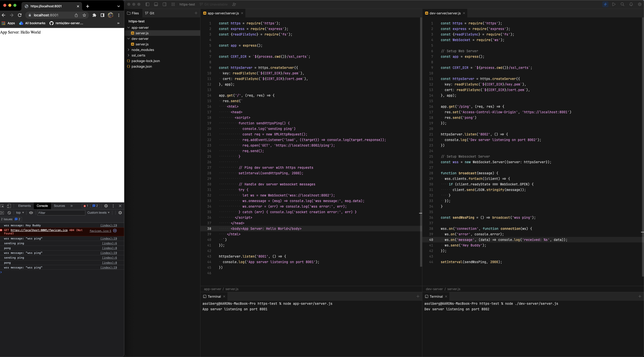The image size is (644, 357).
Task: Click the inspect element picker icon
Action: point(2,206)
